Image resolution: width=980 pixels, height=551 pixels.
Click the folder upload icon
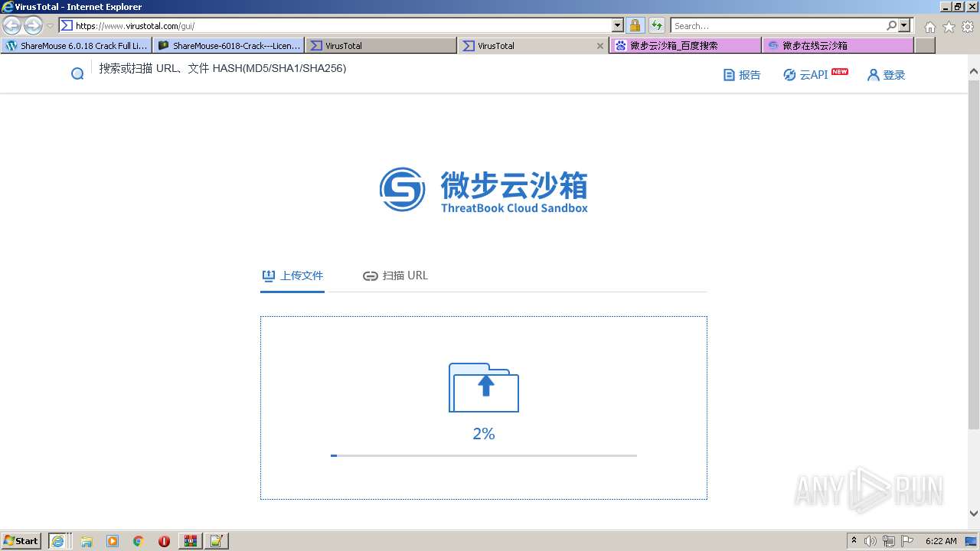[x=484, y=387]
